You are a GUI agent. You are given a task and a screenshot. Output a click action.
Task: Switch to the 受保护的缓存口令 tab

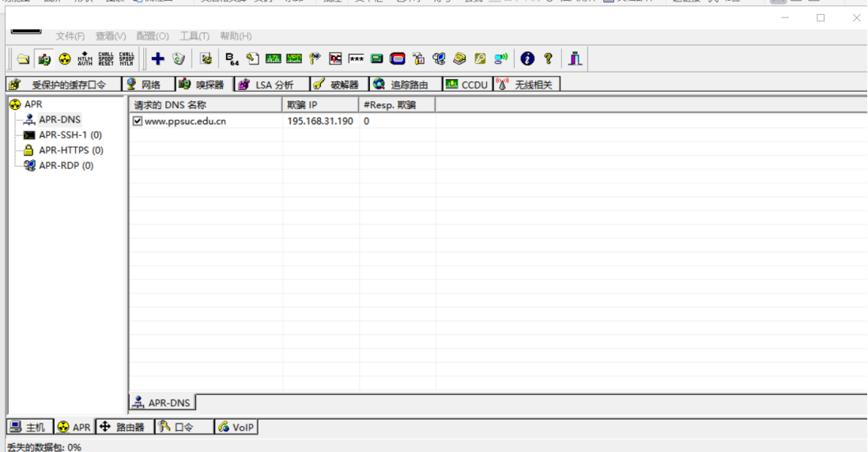[64, 85]
